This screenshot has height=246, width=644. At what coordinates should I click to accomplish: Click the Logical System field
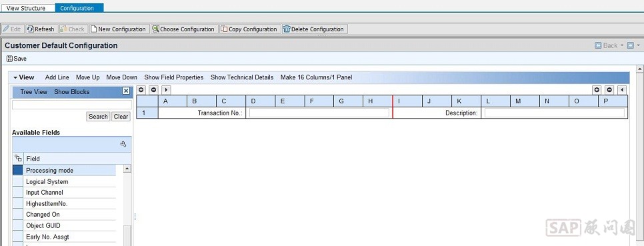pos(69,181)
